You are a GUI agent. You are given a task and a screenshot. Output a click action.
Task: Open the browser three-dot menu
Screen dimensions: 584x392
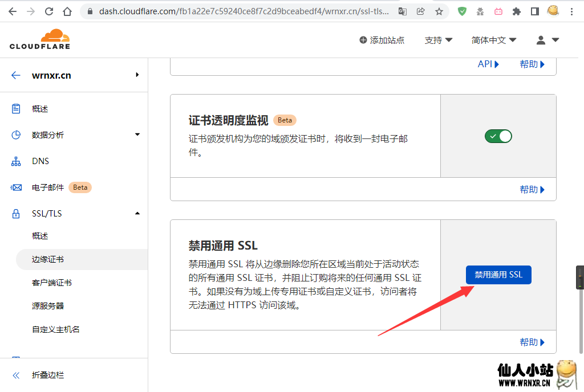571,11
